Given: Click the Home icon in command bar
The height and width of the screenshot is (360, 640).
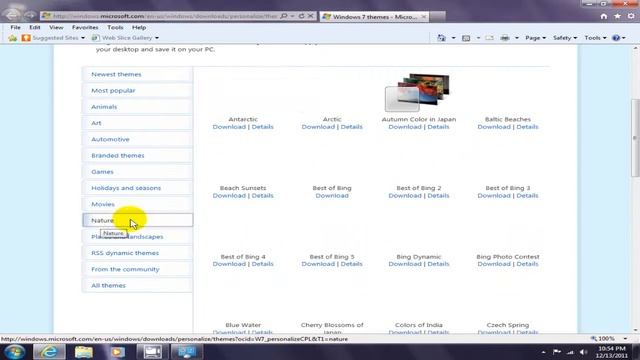Looking at the screenshot, I should tap(441, 38).
